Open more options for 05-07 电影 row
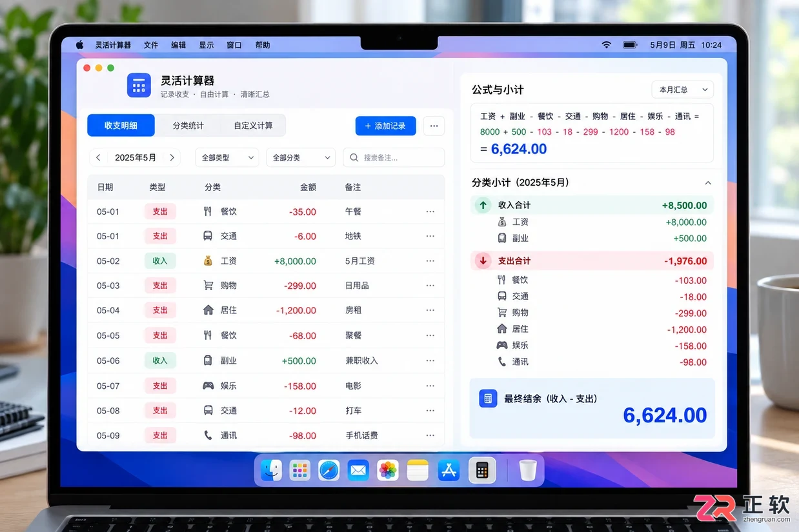799x532 pixels. click(430, 386)
